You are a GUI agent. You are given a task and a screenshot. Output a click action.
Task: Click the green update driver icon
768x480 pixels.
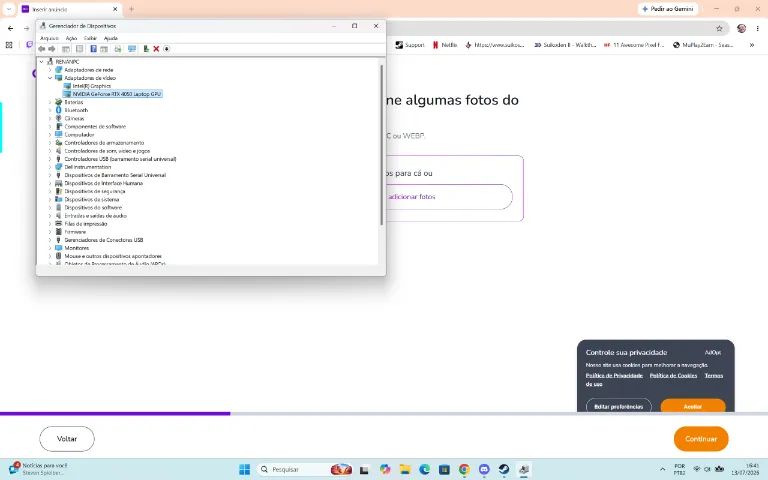[146, 49]
